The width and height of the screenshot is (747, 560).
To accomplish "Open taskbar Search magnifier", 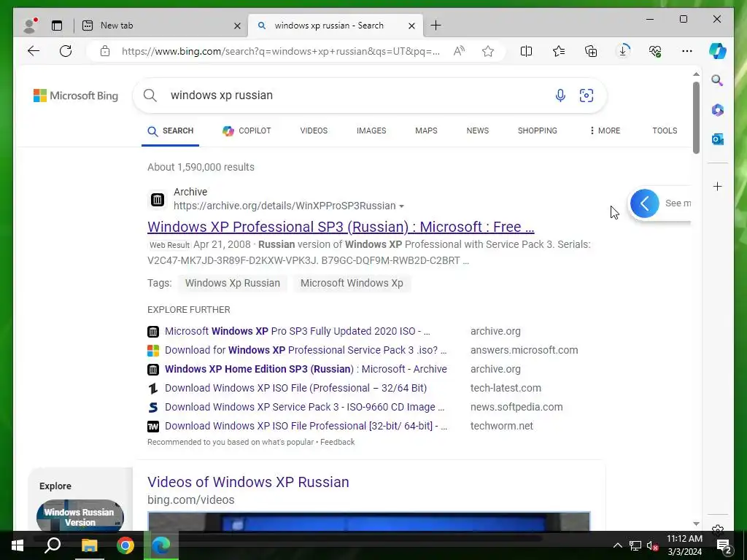I will click(x=53, y=545).
